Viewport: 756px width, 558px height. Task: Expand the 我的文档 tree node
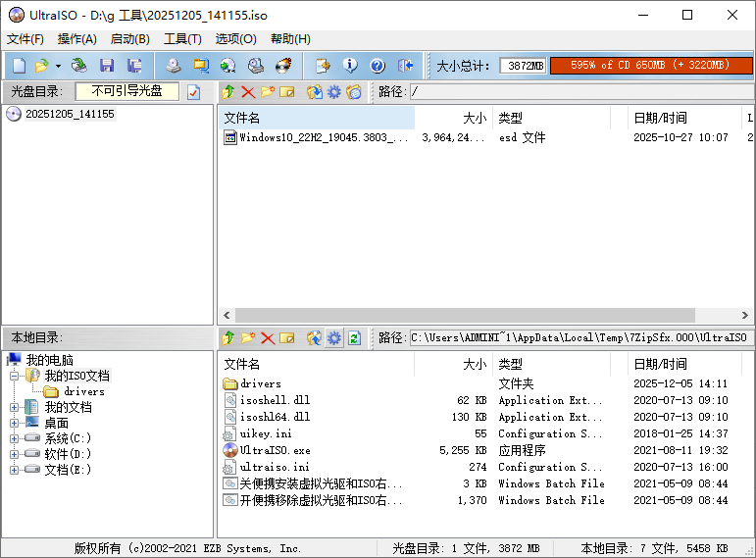click(14, 408)
